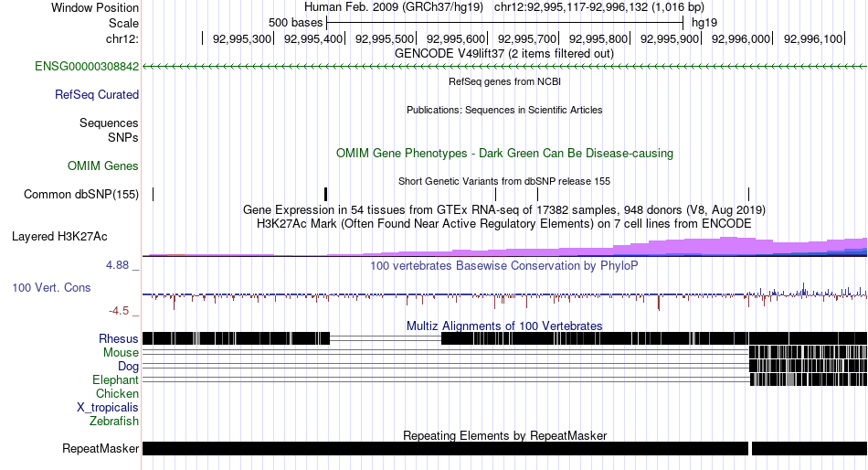Image resolution: width=868 pixels, height=470 pixels.
Task: Click the 92,996,100 ruler position
Action: pyautogui.click(x=813, y=38)
